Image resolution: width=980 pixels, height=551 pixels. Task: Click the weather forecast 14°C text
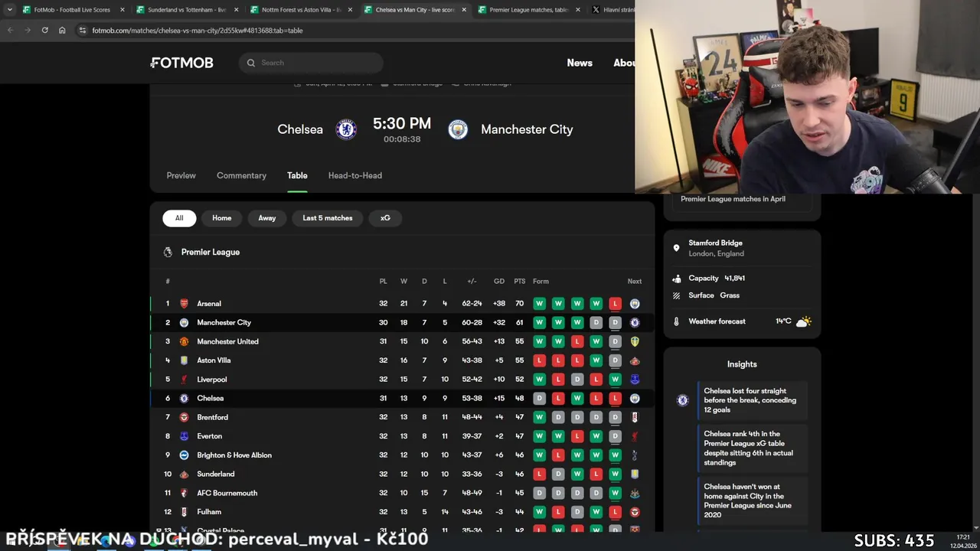(x=783, y=321)
